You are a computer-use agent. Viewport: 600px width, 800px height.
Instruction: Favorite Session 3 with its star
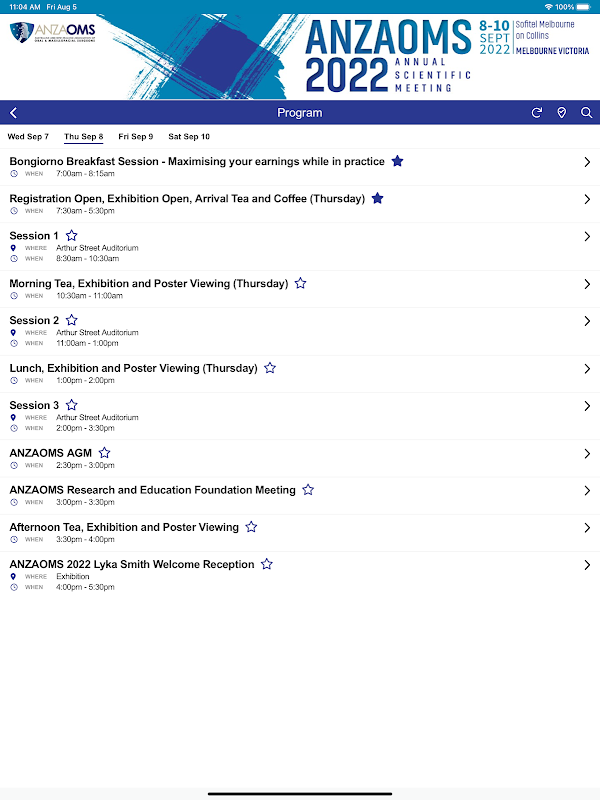pyautogui.click(x=71, y=405)
